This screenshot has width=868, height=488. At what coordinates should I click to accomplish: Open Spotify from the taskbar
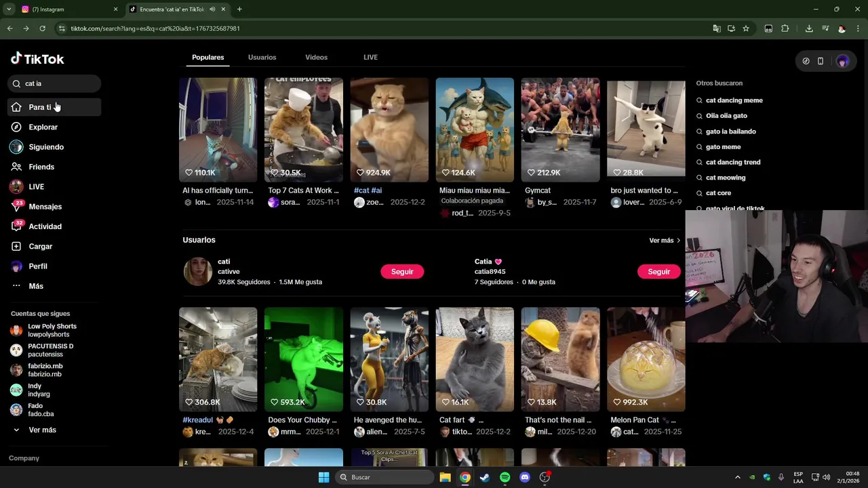pyautogui.click(x=505, y=477)
